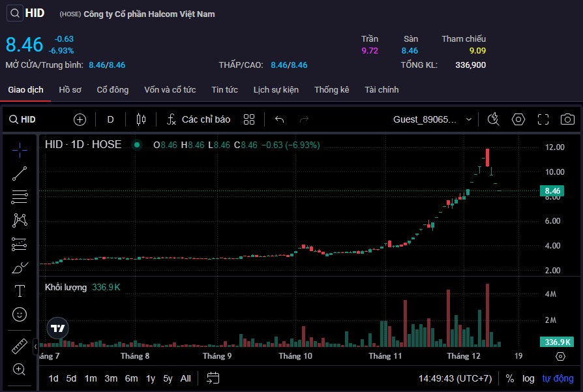The width and height of the screenshot is (583, 392).
Task: Switch to the Hồ sơ tab
Action: click(x=70, y=89)
